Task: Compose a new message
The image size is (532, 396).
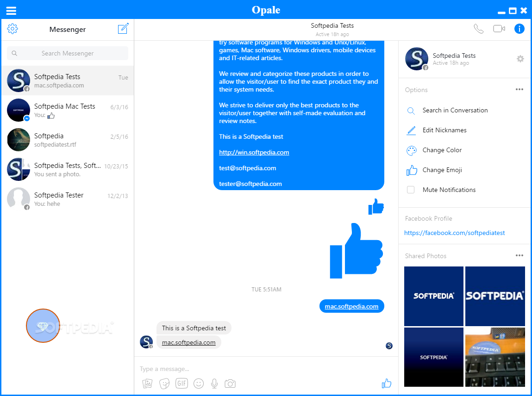Action: click(x=123, y=29)
